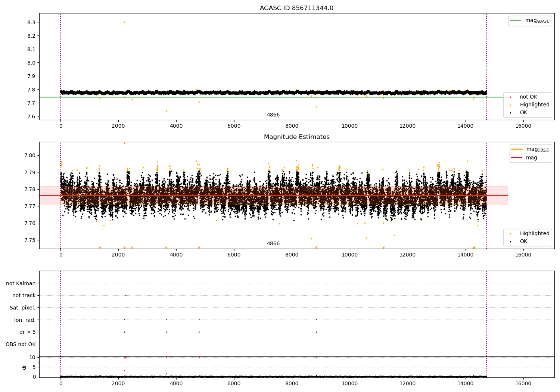Click the 7.80 y-axis tick label in the middle plot
The height and width of the screenshot is (392, 560).
(x=30, y=155)
